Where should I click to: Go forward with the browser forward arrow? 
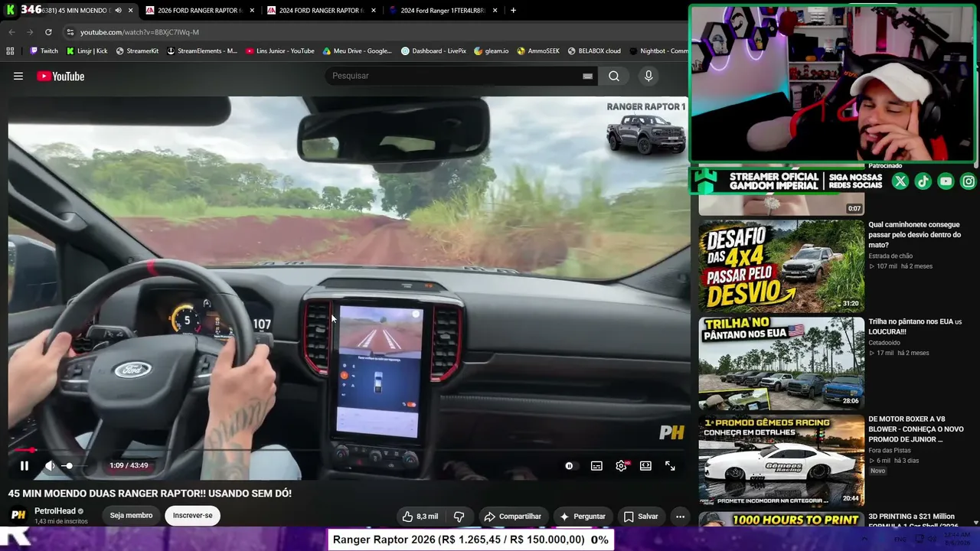30,32
